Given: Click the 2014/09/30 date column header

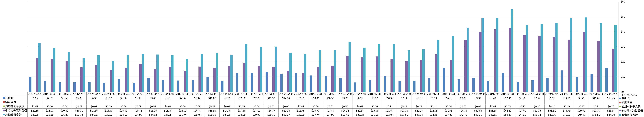Looking at the screenshot, I should pos(242,94).
